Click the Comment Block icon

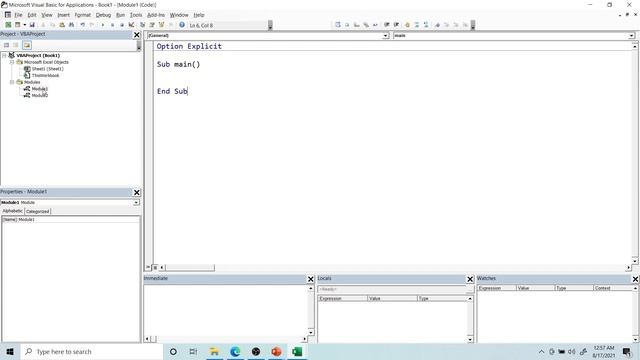click(417, 25)
